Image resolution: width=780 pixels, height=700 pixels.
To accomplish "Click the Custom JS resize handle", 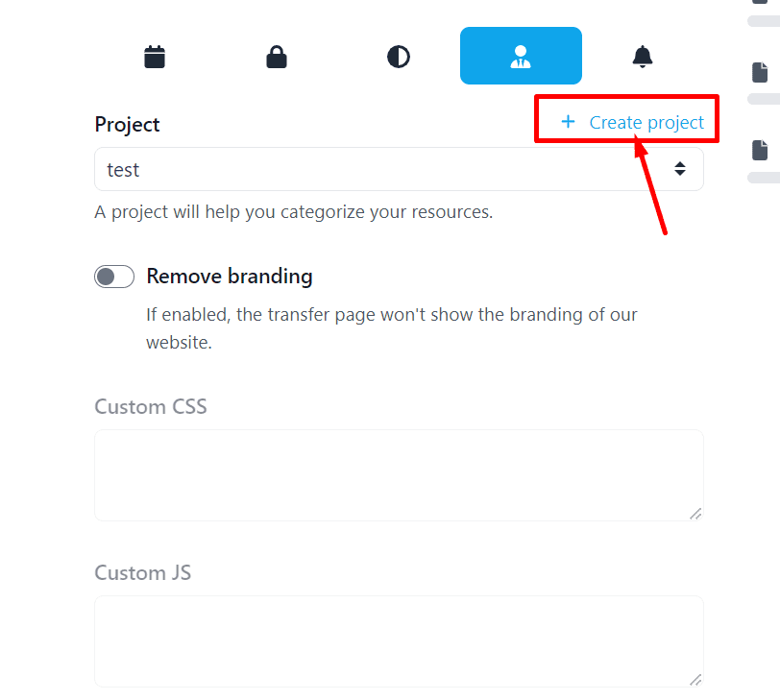I will (x=695, y=680).
